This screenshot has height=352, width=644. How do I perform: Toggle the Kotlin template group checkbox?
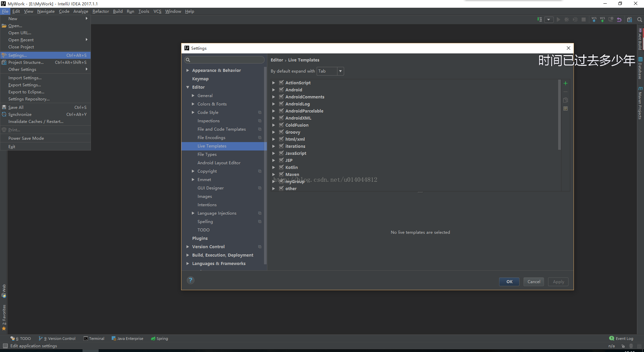pyautogui.click(x=281, y=167)
